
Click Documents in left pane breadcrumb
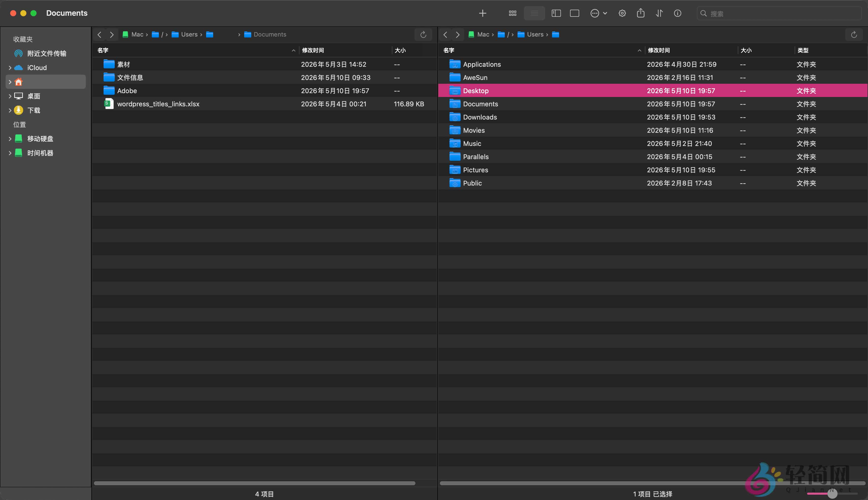click(x=265, y=34)
